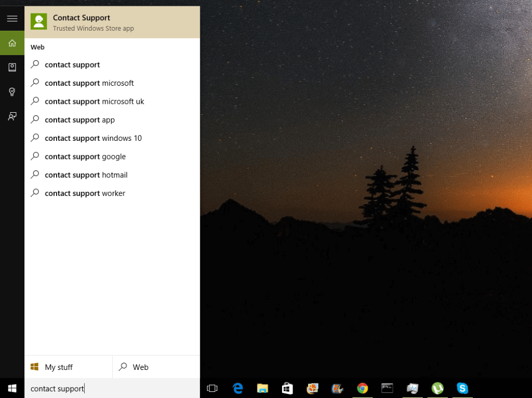This screenshot has height=398, width=532.
Task: Pick "contact support google" suggestion
Action: pos(112,156)
